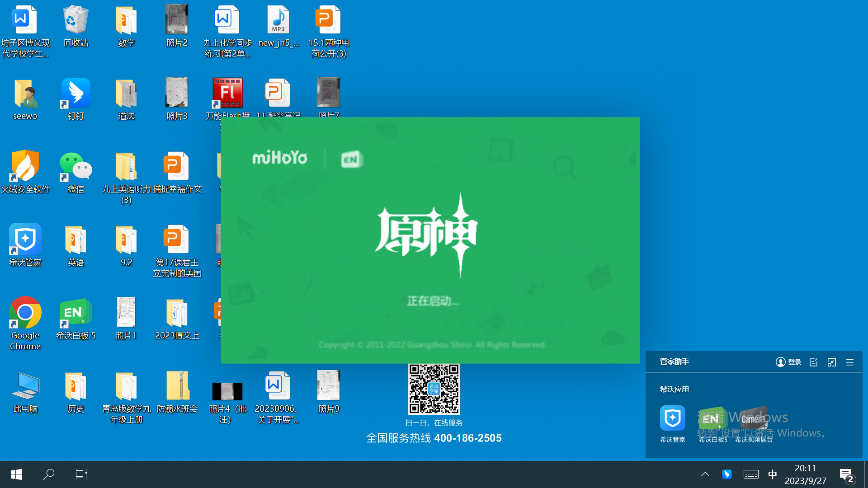Image resolution: width=868 pixels, height=488 pixels.
Task: Open the 9.2 folder
Action: coord(127,246)
